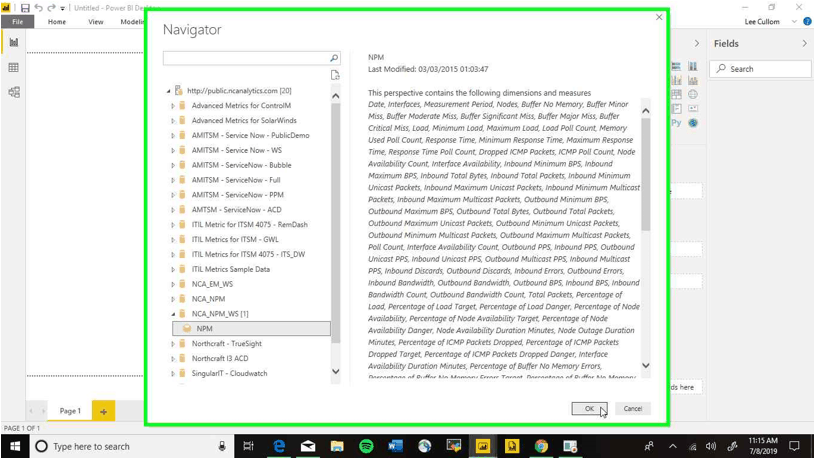Click the Power BI Desktop taskbar icon
Screen dimensions: 816x459
pos(483,447)
